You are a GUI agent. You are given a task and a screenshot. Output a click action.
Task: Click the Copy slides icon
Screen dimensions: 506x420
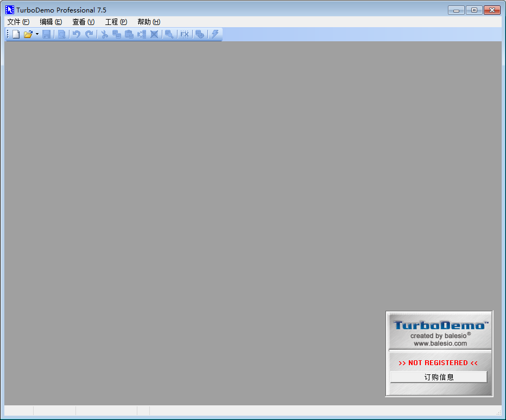(x=117, y=34)
